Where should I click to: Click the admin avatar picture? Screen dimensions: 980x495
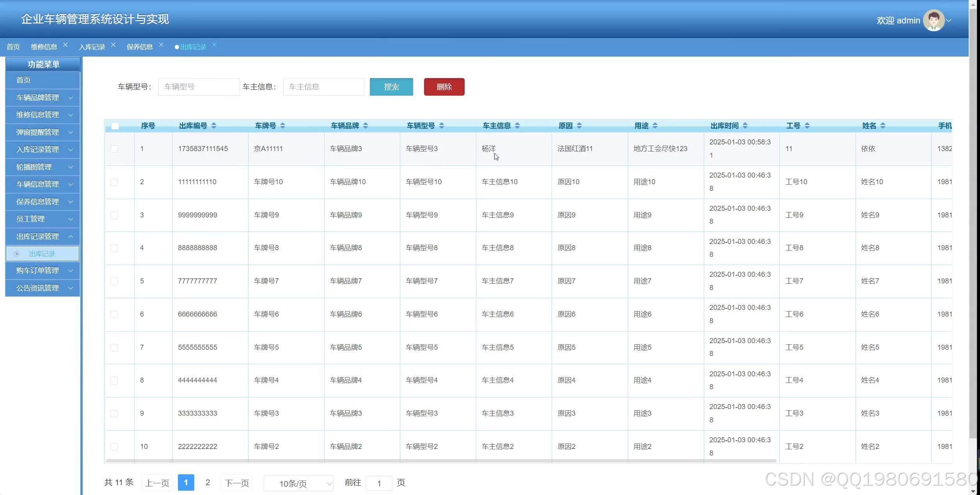[x=933, y=20]
